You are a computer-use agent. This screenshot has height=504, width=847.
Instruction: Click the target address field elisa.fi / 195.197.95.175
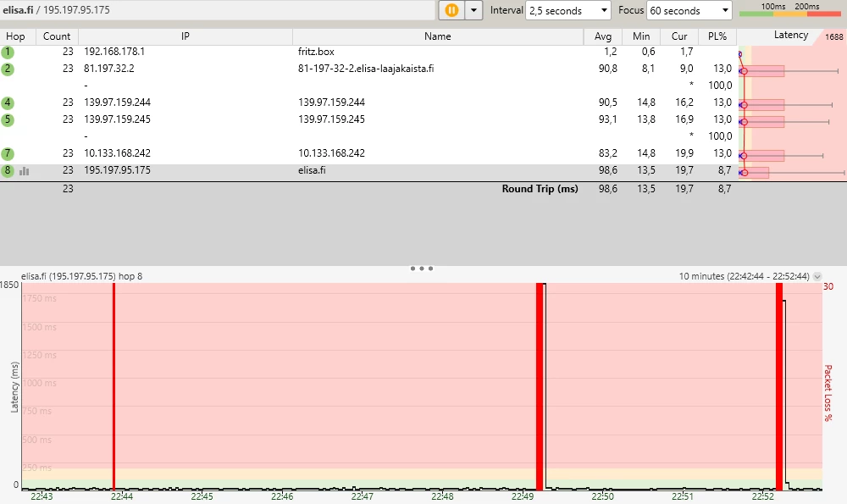(217, 9)
